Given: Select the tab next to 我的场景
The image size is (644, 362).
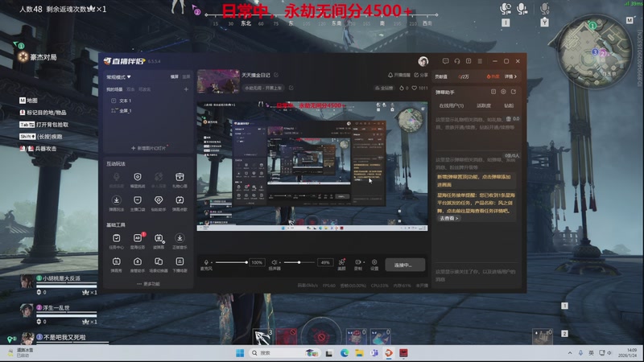Looking at the screenshot, I should (x=130, y=89).
